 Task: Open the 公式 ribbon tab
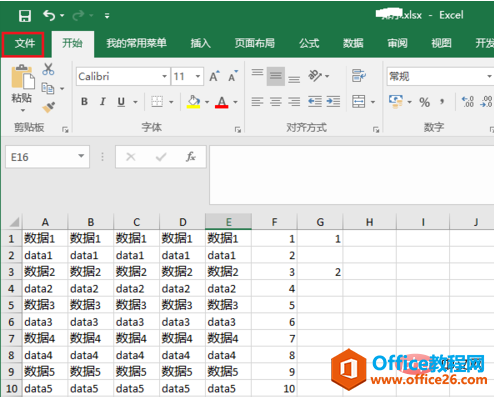pyautogui.click(x=309, y=43)
